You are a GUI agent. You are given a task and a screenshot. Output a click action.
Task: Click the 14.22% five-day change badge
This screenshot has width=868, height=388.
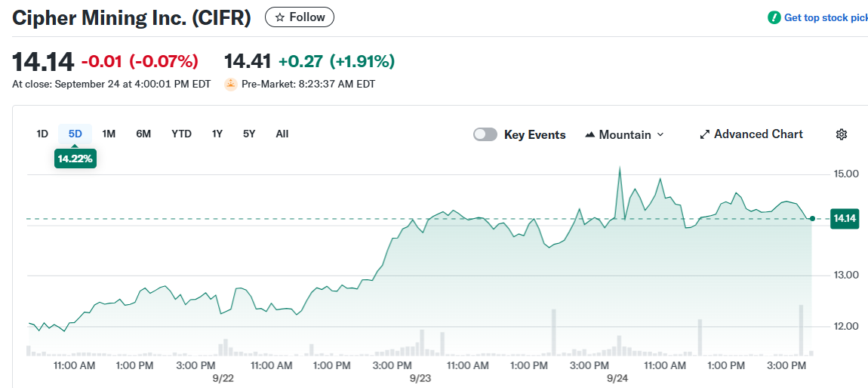click(75, 159)
